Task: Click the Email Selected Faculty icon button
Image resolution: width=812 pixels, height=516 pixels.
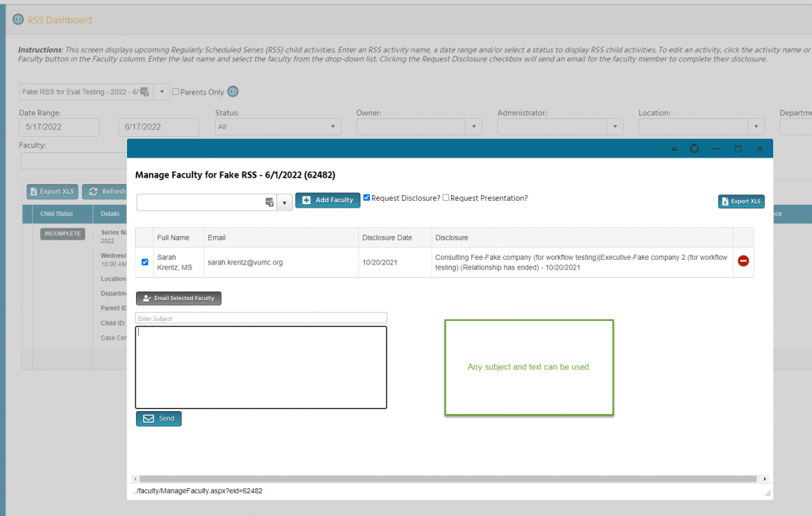Action: pyautogui.click(x=146, y=298)
